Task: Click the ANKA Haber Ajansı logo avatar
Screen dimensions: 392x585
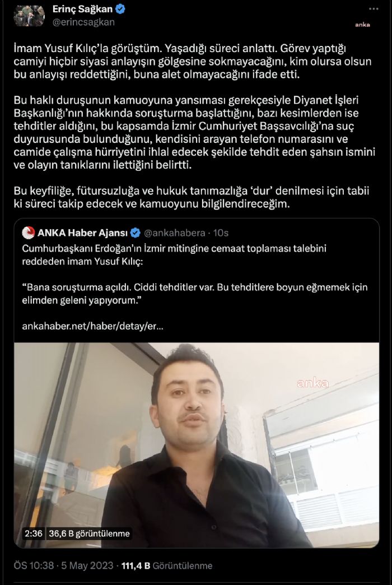Action: pyautogui.click(x=29, y=233)
